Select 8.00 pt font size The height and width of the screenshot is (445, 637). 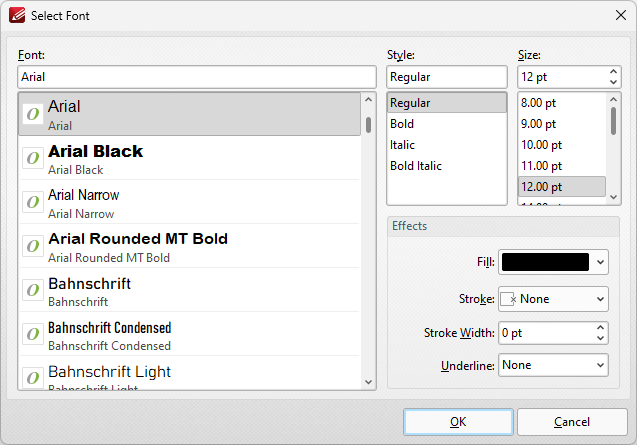pyautogui.click(x=562, y=103)
